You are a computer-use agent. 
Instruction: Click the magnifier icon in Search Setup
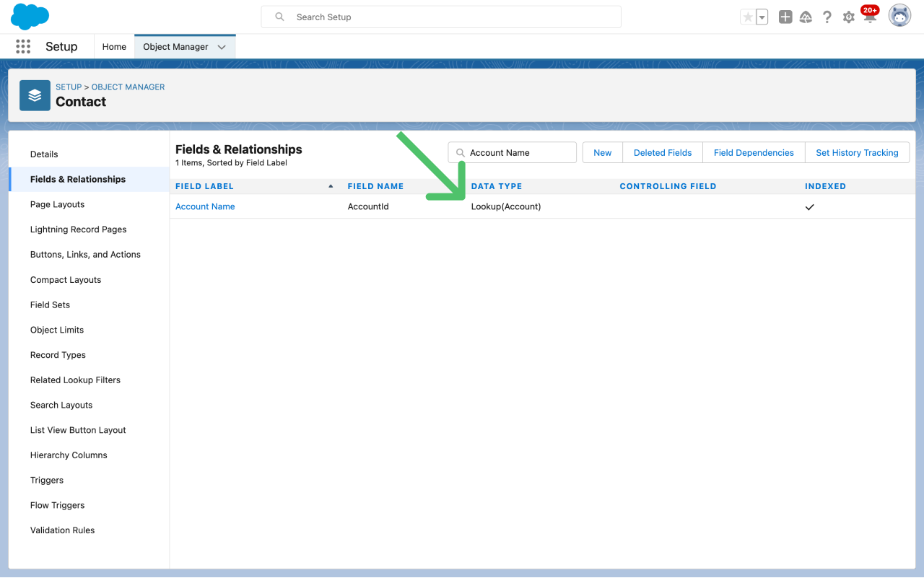pos(280,17)
